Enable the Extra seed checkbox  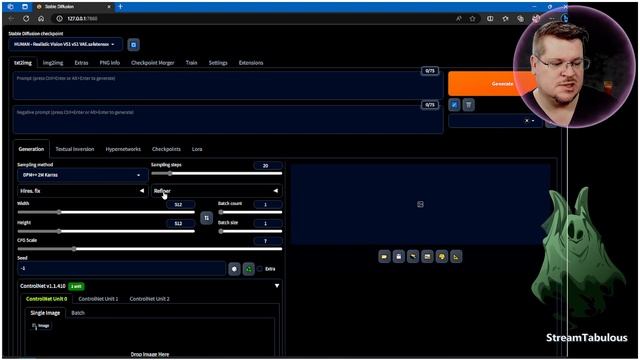260,269
